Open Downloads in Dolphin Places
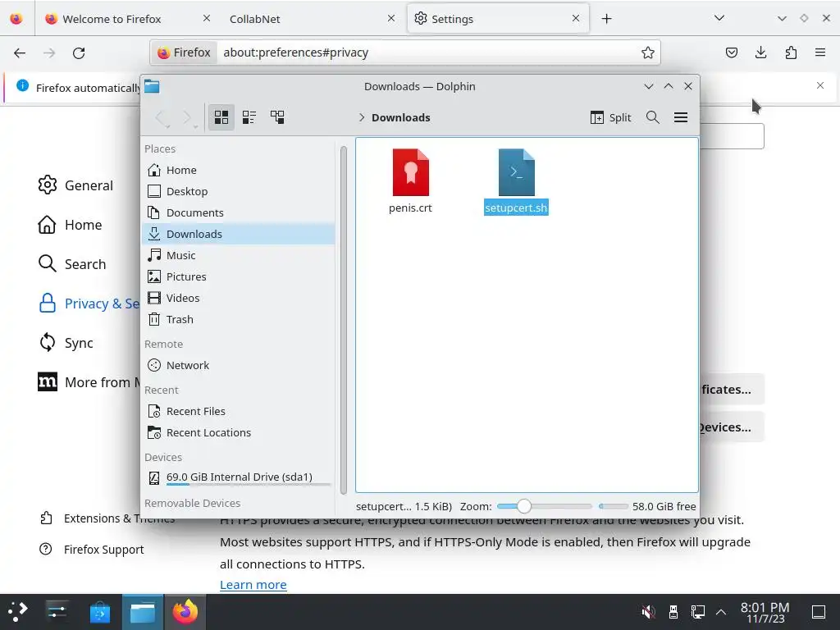Screen dimensions: 840x630 239,234
